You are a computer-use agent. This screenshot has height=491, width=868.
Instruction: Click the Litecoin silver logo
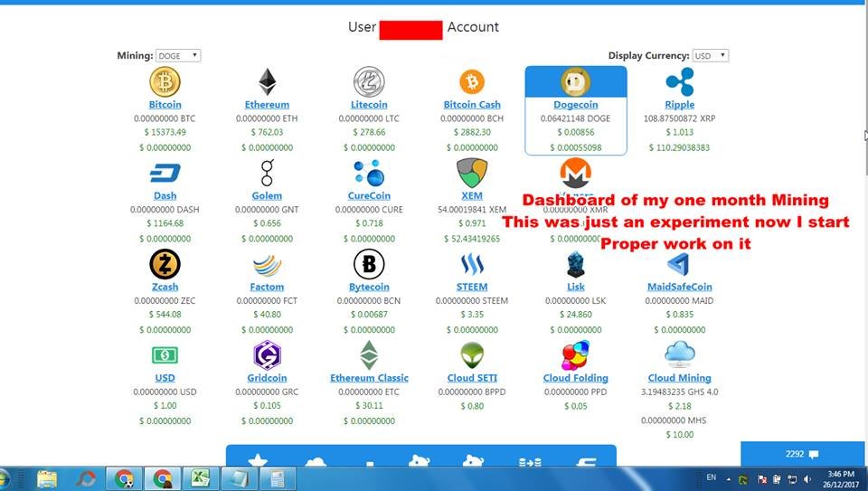click(369, 82)
